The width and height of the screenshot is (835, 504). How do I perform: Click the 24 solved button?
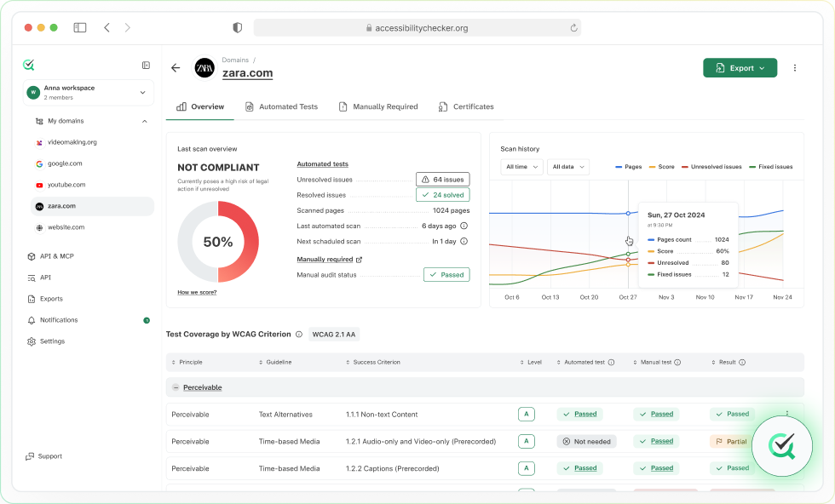tap(442, 195)
